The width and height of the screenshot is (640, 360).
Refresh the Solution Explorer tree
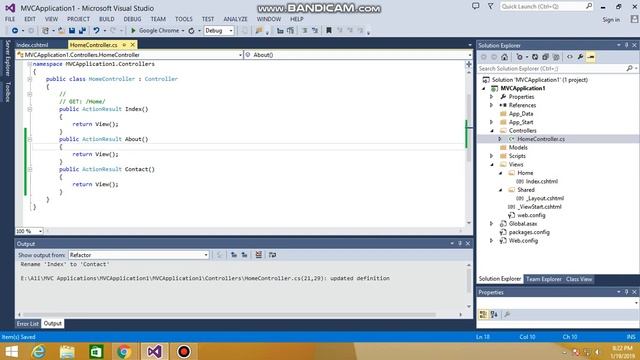click(x=535, y=57)
